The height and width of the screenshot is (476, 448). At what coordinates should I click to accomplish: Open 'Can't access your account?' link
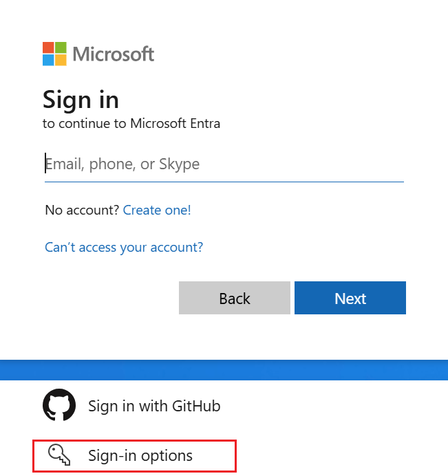[124, 248]
